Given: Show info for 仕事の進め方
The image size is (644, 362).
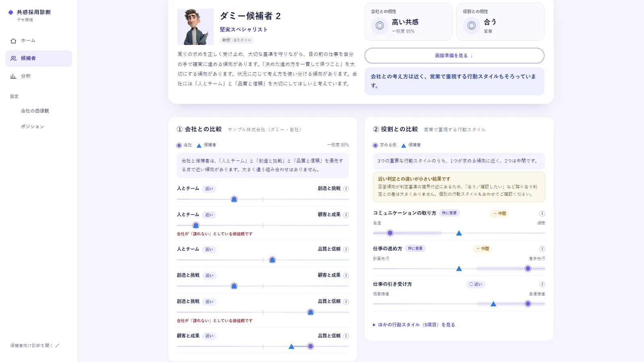Looking at the screenshot, I should (542, 249).
